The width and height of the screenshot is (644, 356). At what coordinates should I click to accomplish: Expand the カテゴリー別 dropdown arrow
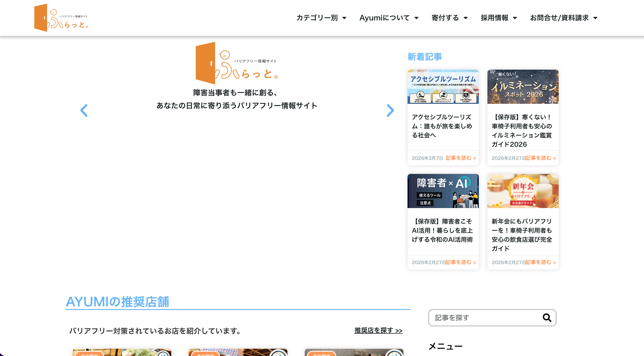[344, 18]
